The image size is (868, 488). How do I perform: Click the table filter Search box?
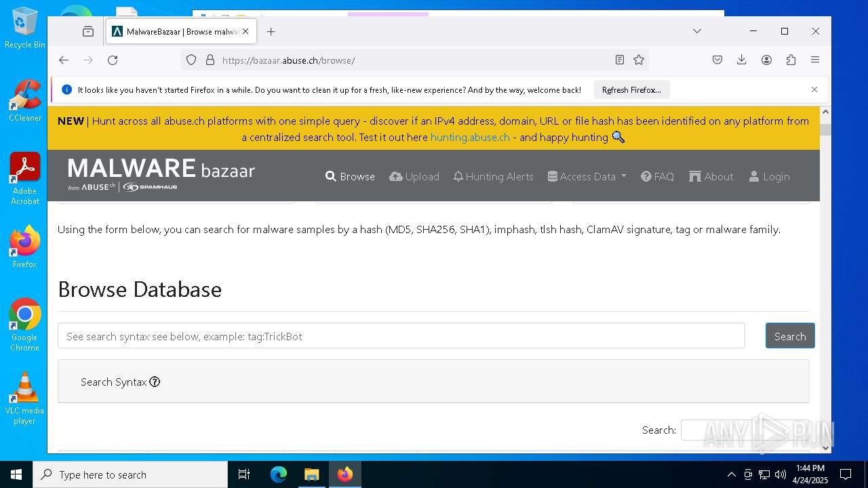[745, 430]
